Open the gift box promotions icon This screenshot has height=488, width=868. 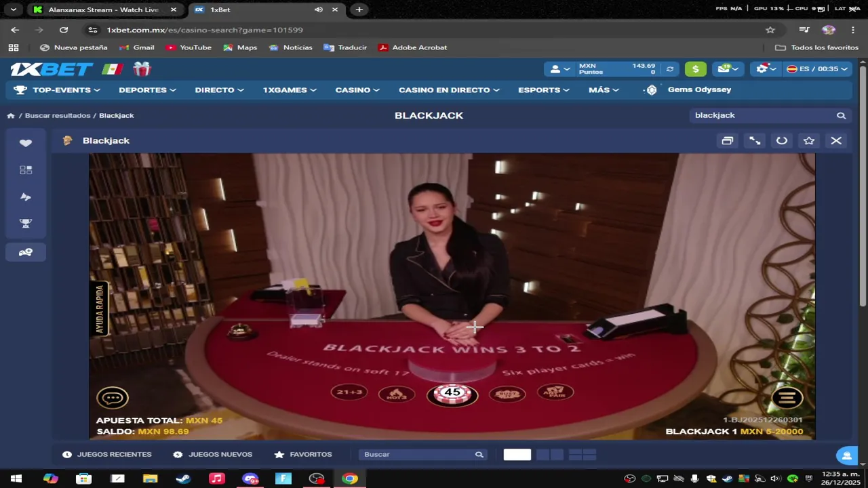click(142, 69)
